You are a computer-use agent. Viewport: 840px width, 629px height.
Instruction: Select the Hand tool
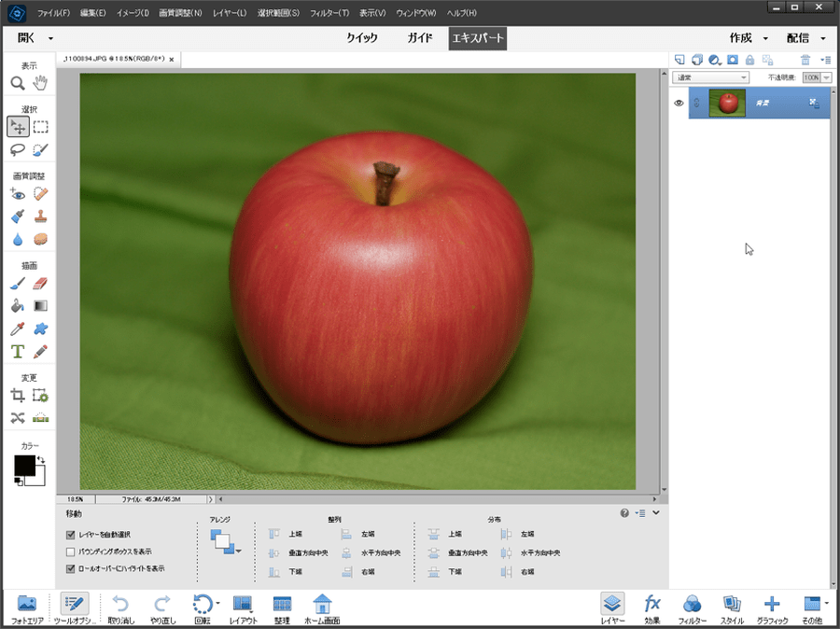coord(40,84)
